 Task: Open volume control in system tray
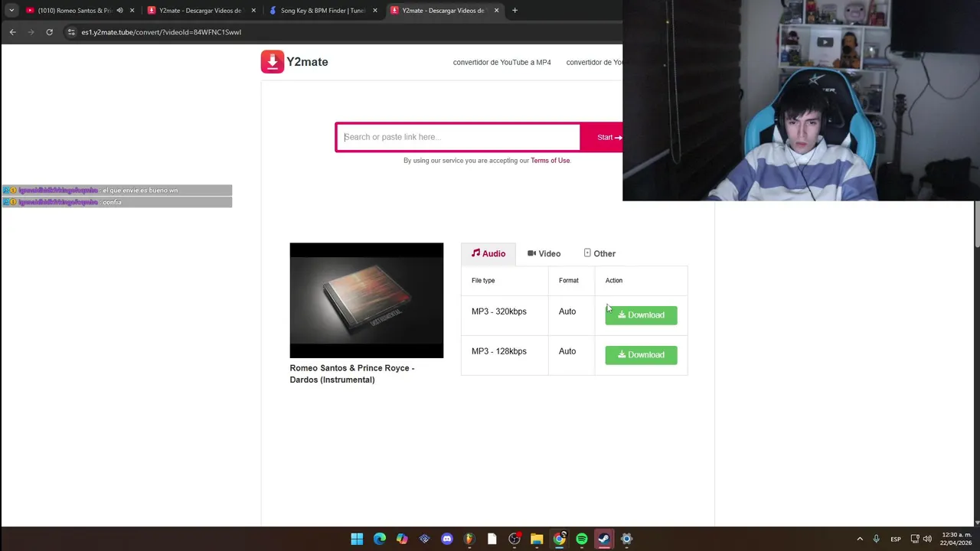tap(927, 539)
